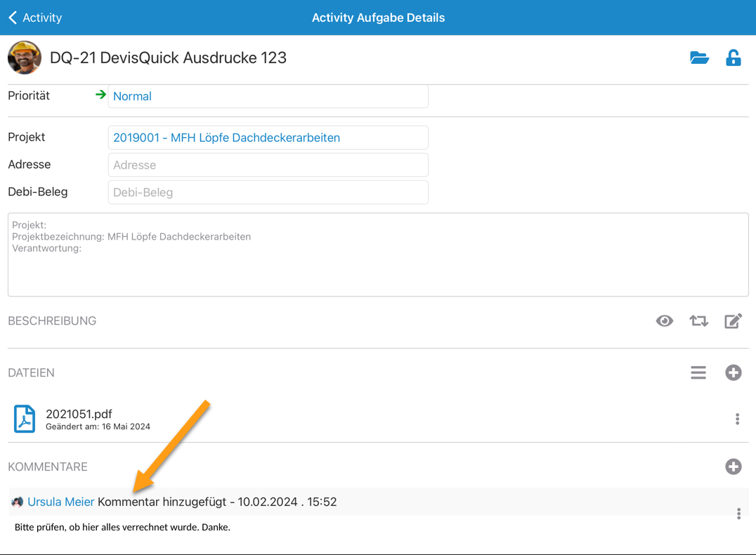Open the 2021051.pdf file name

click(79, 414)
